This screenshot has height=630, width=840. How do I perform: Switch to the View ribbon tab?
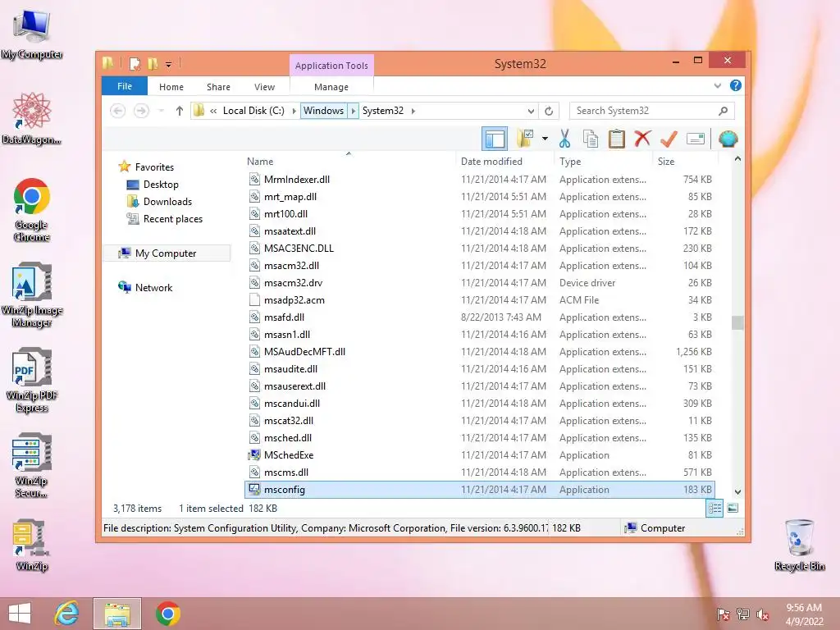264,87
